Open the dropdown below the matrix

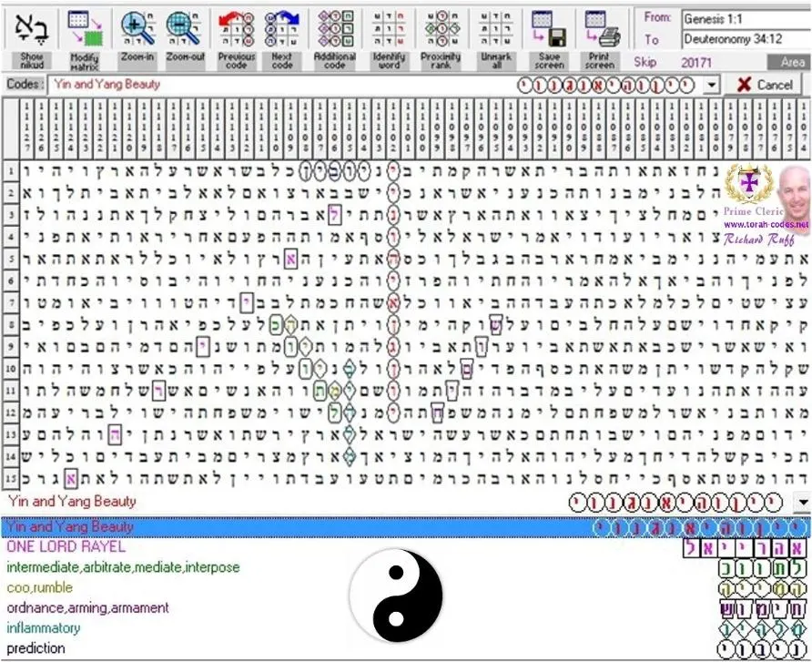click(803, 502)
